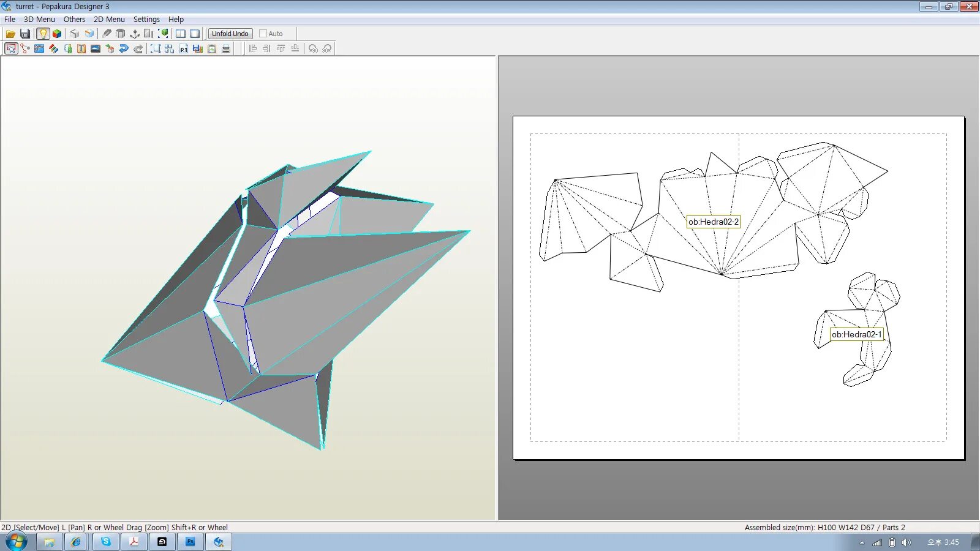
Task: Align selected parts to bottom
Action: (295, 48)
